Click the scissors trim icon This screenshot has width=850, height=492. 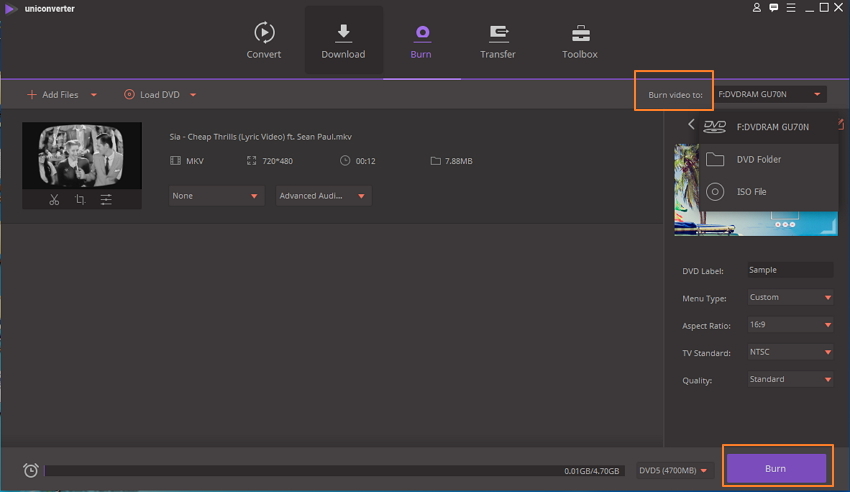click(x=54, y=199)
